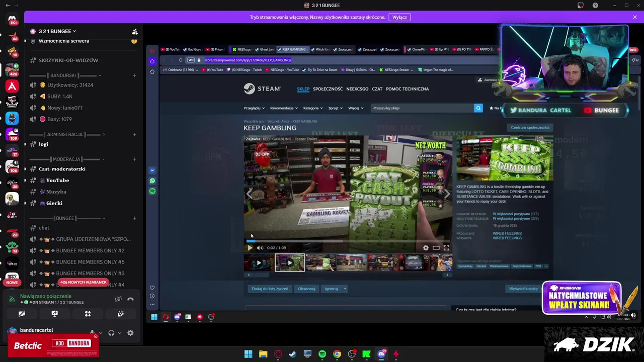This screenshot has height=362, width=644.
Task: Open Centrum społeczności button
Action: (530, 128)
